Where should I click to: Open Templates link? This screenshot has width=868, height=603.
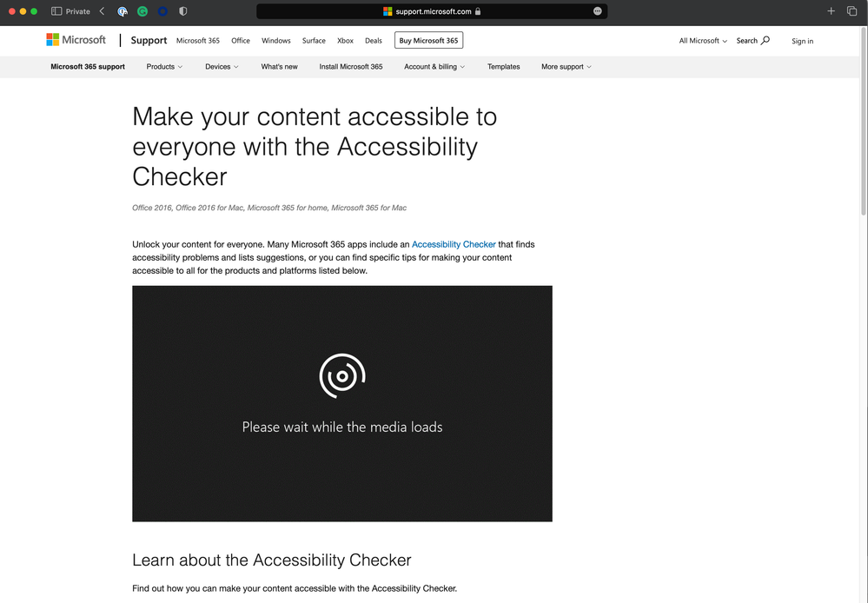(x=503, y=66)
